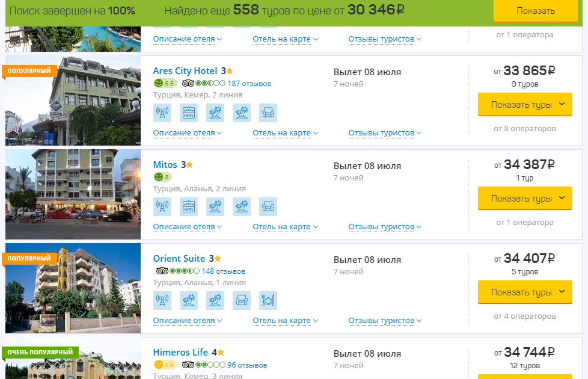The width and height of the screenshot is (588, 379).
Task: Click the Mitos hotel photo thumbnail
Action: (x=73, y=194)
